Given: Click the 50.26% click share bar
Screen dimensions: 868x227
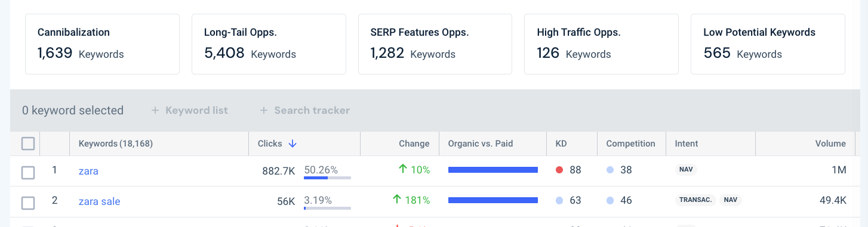Looking at the screenshot, I should click(x=327, y=177).
